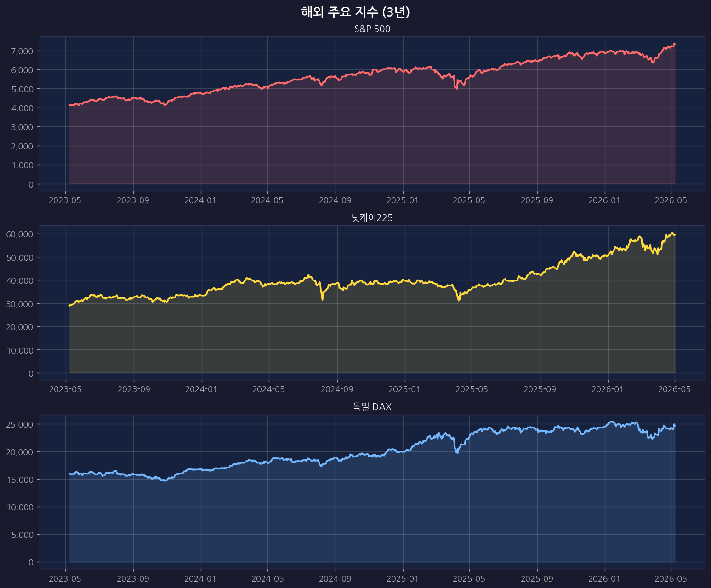Click the 7,000 label on S&P 500 axis

pyautogui.click(x=22, y=51)
